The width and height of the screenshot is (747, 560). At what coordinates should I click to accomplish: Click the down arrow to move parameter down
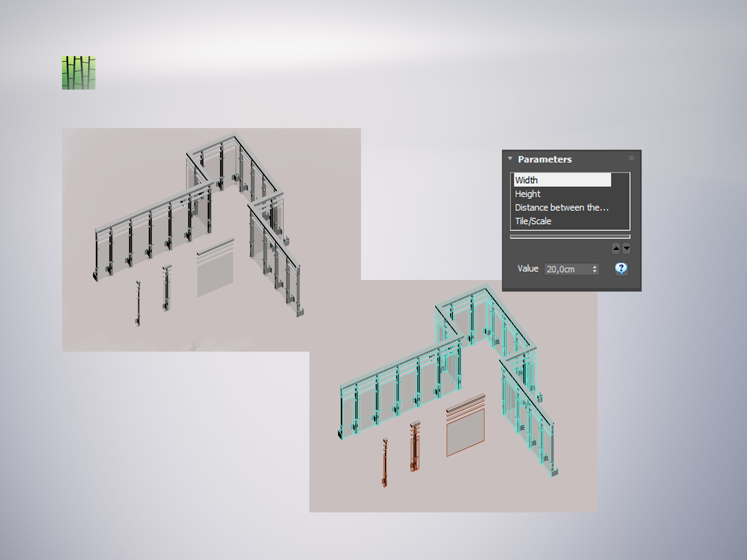tap(627, 248)
